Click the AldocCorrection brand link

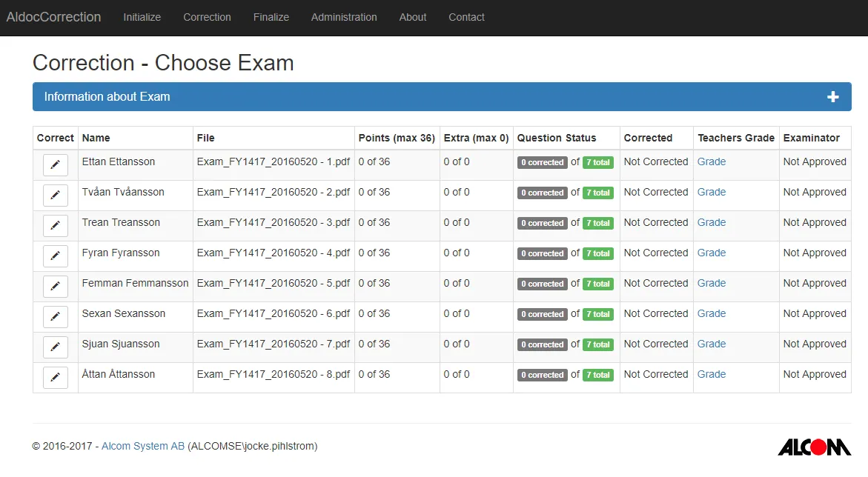[x=53, y=17]
